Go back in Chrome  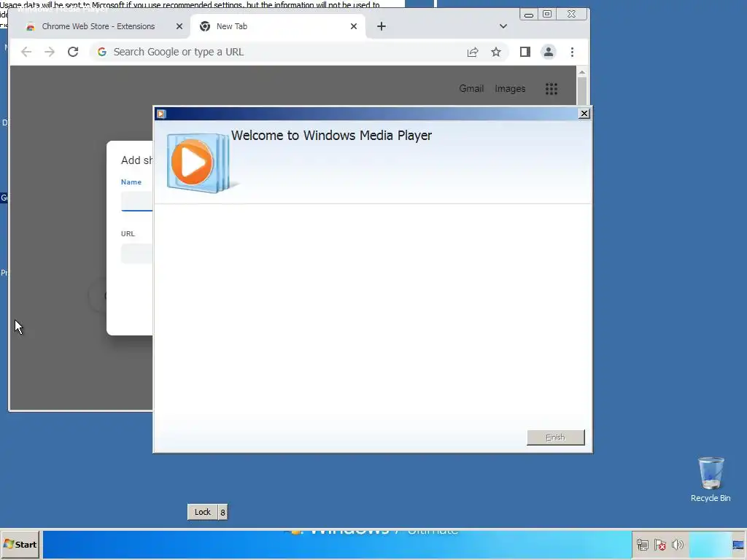point(26,52)
